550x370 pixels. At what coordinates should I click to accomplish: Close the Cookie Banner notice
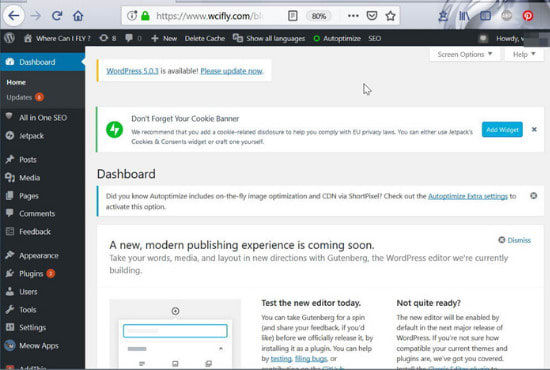pyautogui.click(x=534, y=129)
